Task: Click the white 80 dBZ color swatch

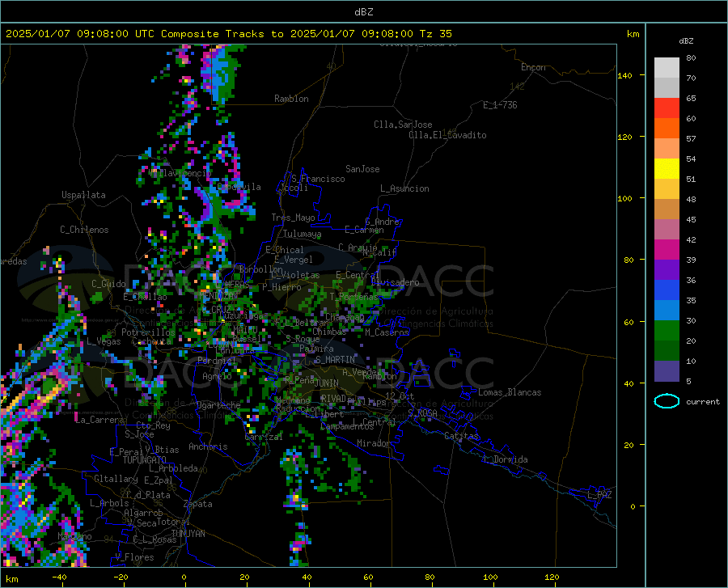Action: click(667, 68)
